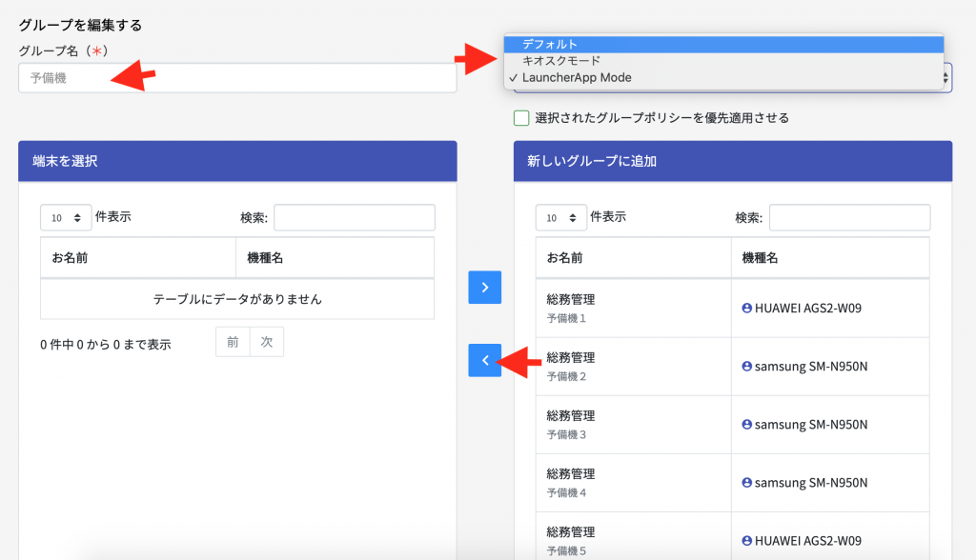Click user icon beside HUAWEI AGS2-W09 in 予備機５ row
Image resolution: width=976 pixels, height=560 pixels.
(x=747, y=541)
